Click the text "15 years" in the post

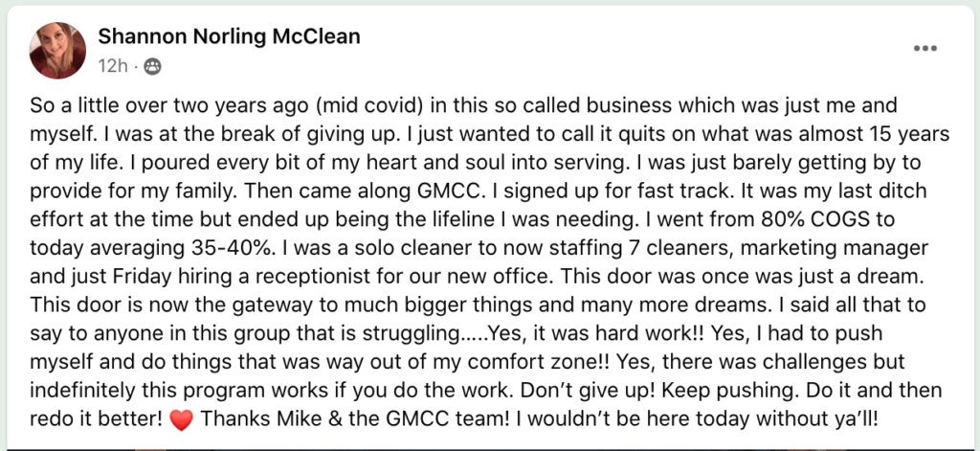pyautogui.click(x=887, y=129)
